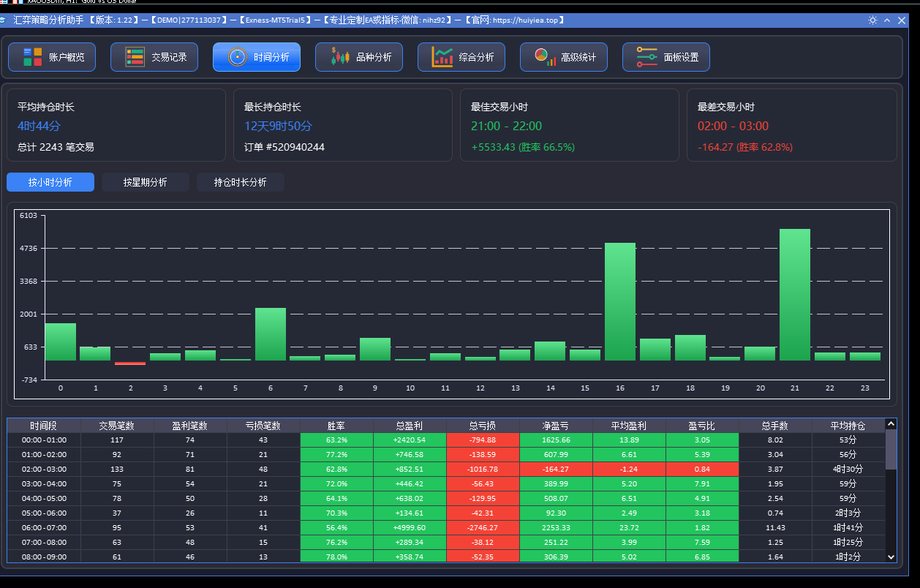This screenshot has height=588, width=920.
Task: Click the 亏损笔数 column header
Action: point(263,426)
